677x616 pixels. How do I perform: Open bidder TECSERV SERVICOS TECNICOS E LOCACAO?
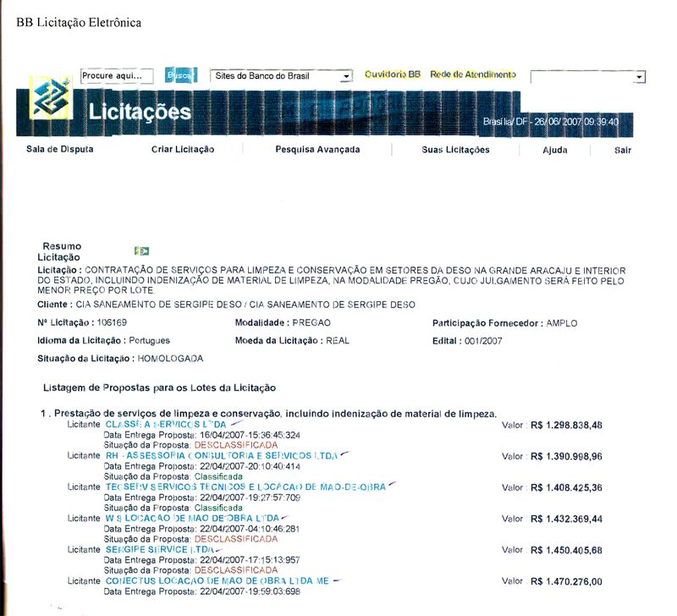pyautogui.click(x=245, y=487)
